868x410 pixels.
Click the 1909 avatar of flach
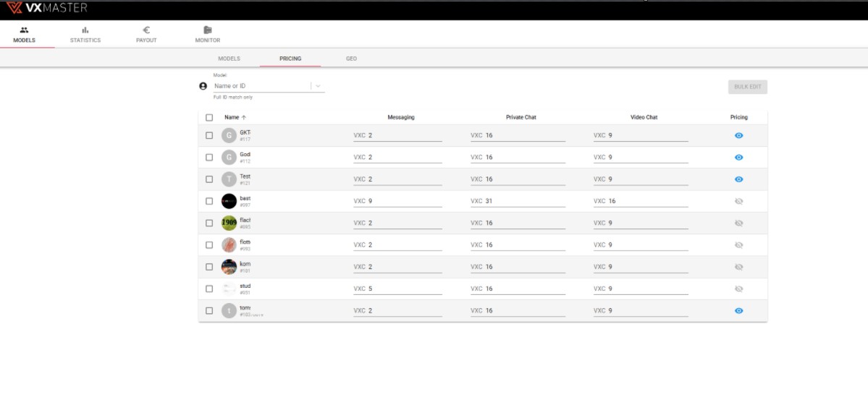[229, 223]
